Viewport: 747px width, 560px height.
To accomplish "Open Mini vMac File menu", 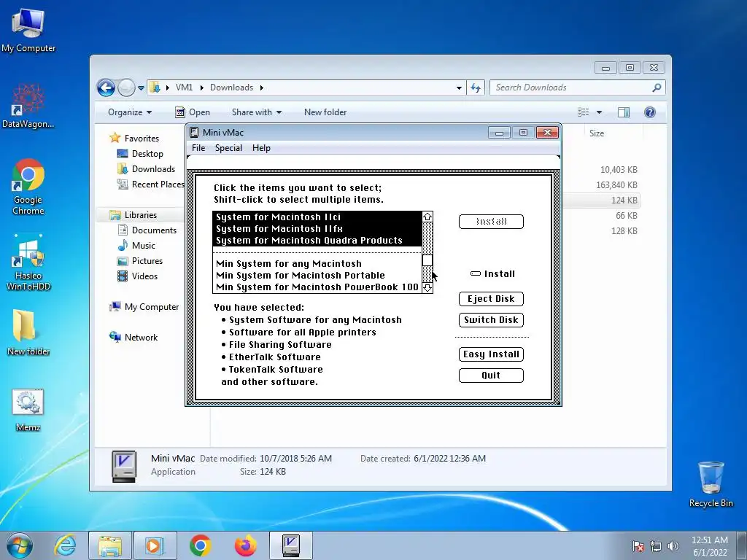I will [x=198, y=148].
